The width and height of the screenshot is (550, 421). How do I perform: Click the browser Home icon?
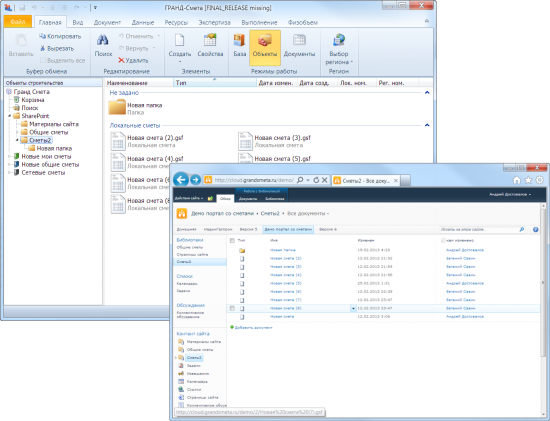pos(517,180)
